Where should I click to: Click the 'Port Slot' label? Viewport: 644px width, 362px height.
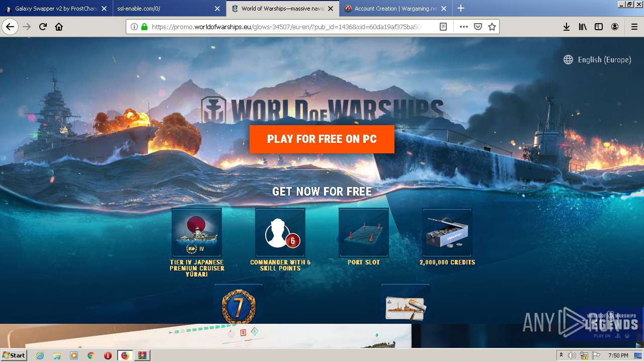pos(364,262)
